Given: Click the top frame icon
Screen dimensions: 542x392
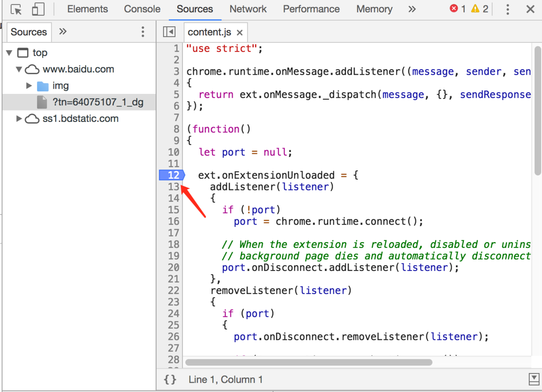Looking at the screenshot, I should tap(22, 53).
